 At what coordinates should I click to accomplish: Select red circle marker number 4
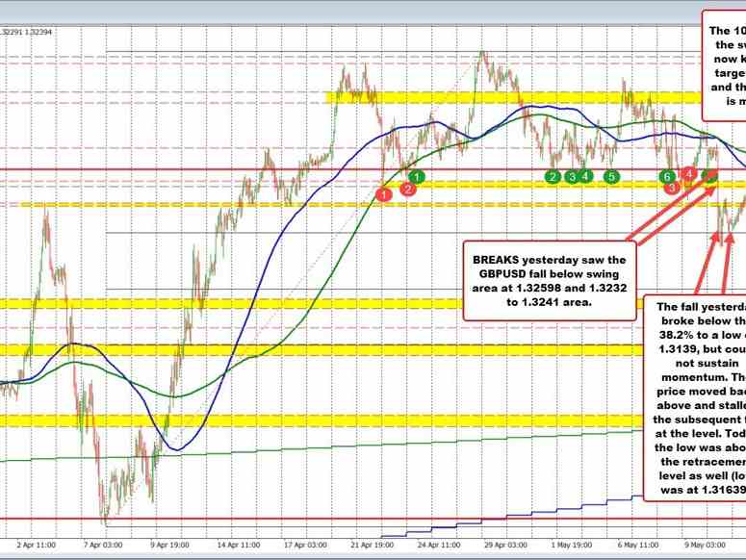(689, 173)
